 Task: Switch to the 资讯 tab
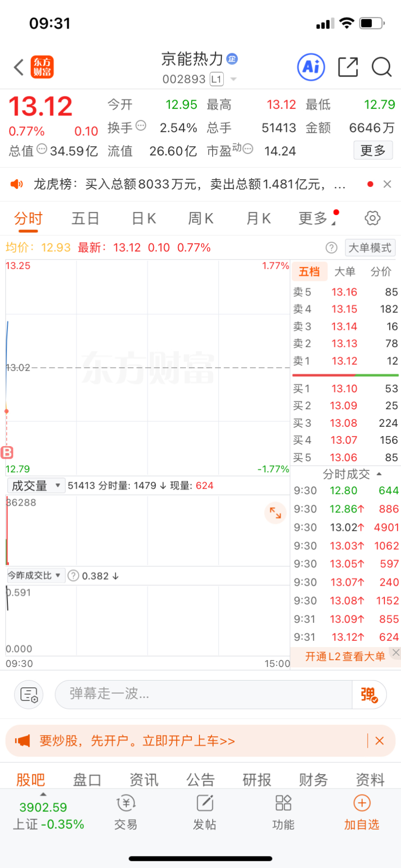coord(144,779)
